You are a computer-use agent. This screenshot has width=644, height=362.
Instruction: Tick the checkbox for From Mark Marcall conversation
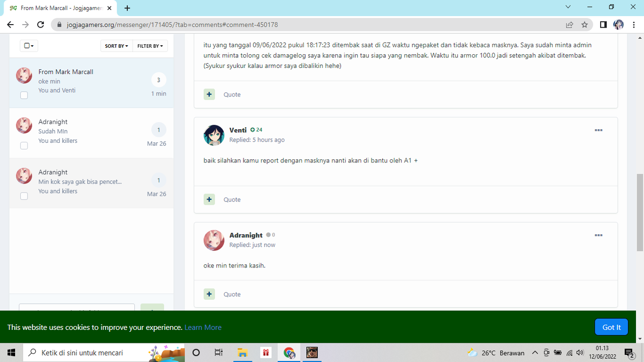pyautogui.click(x=24, y=95)
